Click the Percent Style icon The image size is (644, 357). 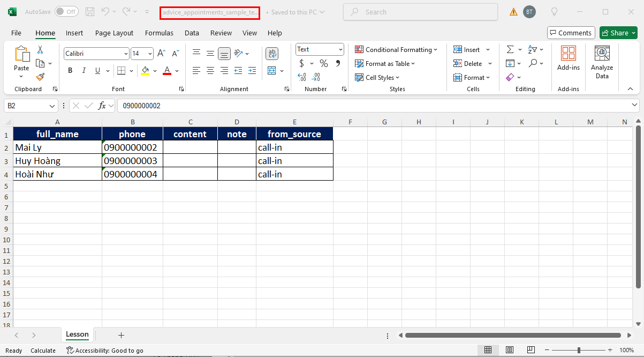324,64
